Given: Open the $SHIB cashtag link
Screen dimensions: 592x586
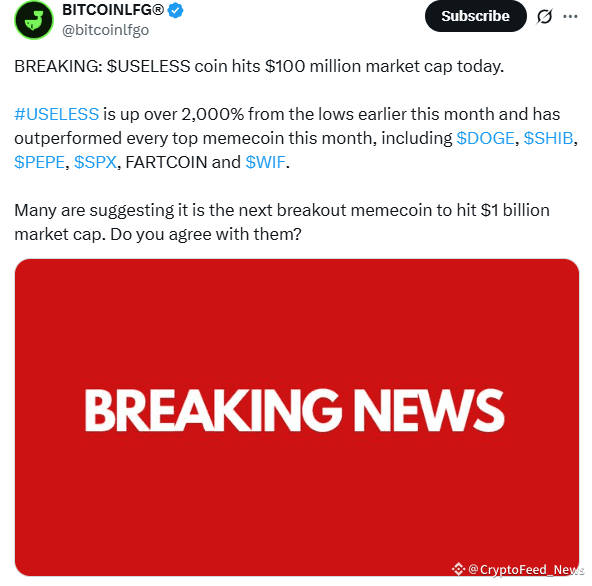Looking at the screenshot, I should coord(548,138).
